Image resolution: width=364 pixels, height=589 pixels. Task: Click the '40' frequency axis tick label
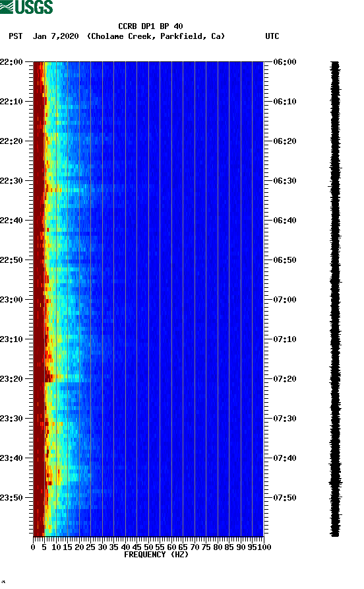point(125,547)
